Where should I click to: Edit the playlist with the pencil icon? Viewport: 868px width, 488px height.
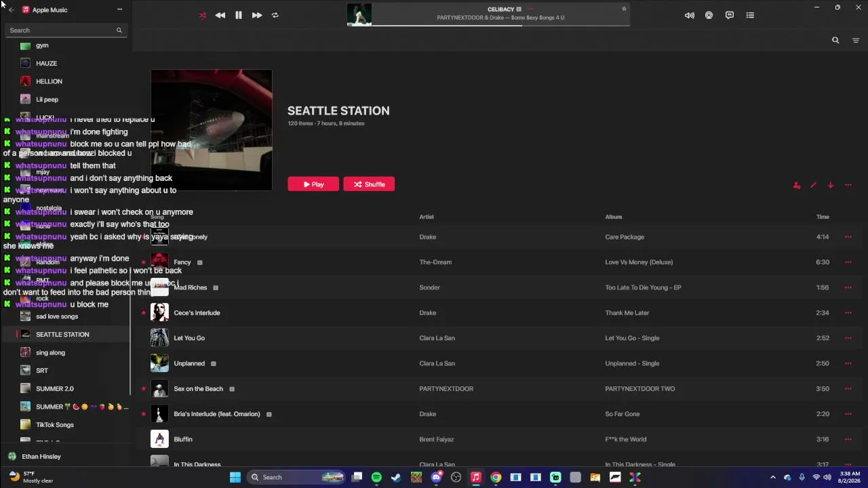coord(813,185)
